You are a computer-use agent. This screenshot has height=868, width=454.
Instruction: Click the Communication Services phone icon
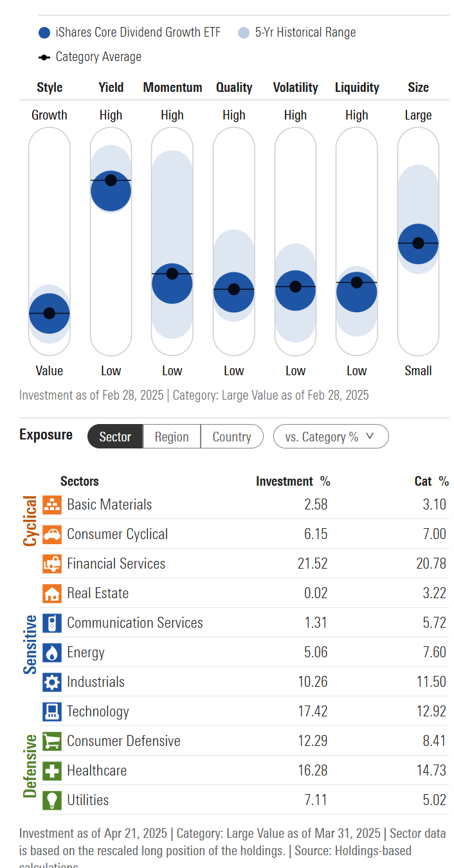(x=51, y=623)
